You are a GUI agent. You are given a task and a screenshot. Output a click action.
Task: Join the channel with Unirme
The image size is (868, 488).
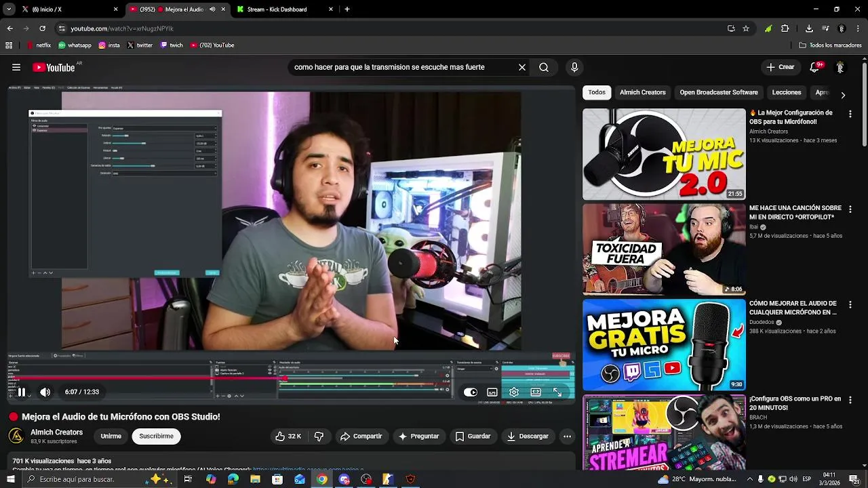(111, 436)
